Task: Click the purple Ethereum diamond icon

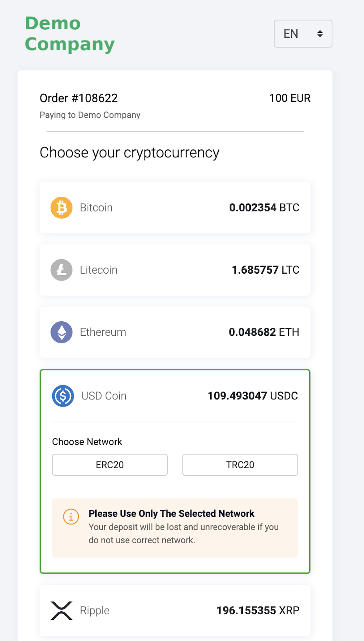Action: 61,332
